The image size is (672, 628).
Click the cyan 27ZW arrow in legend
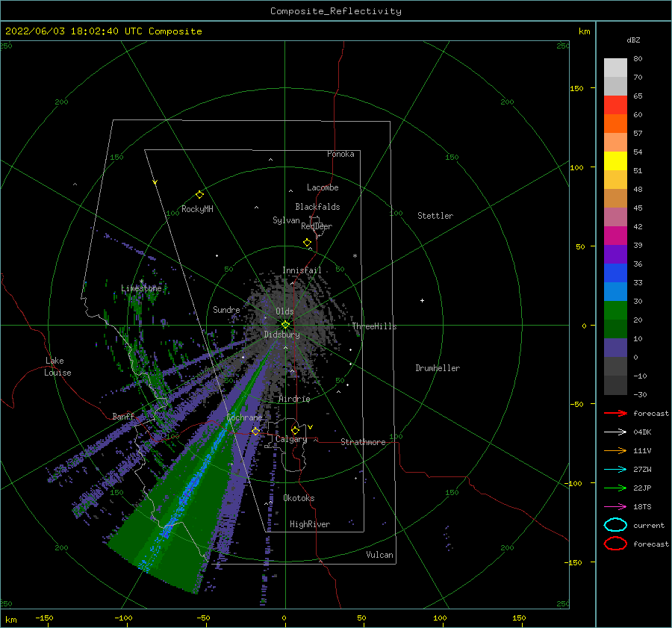615,470
